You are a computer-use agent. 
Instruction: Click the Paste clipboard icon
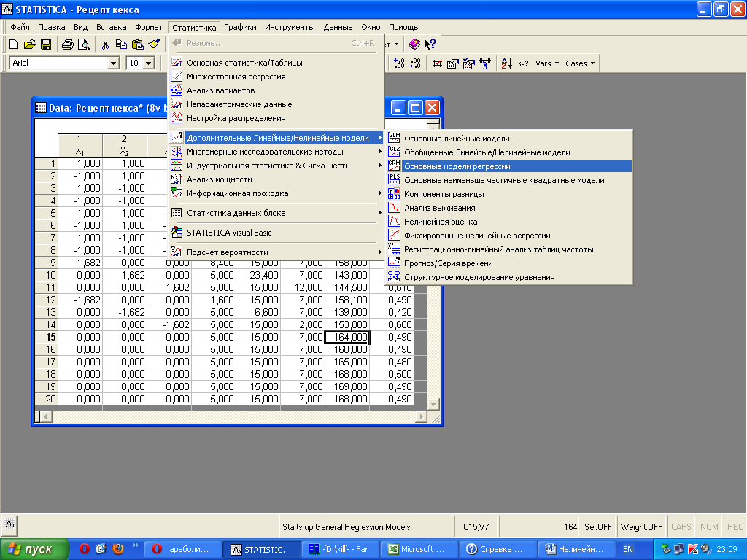pos(138,44)
